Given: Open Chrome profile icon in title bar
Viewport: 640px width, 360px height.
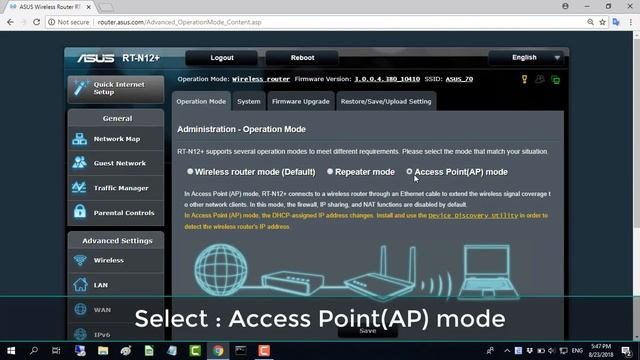Looking at the screenshot, I should [x=565, y=6].
